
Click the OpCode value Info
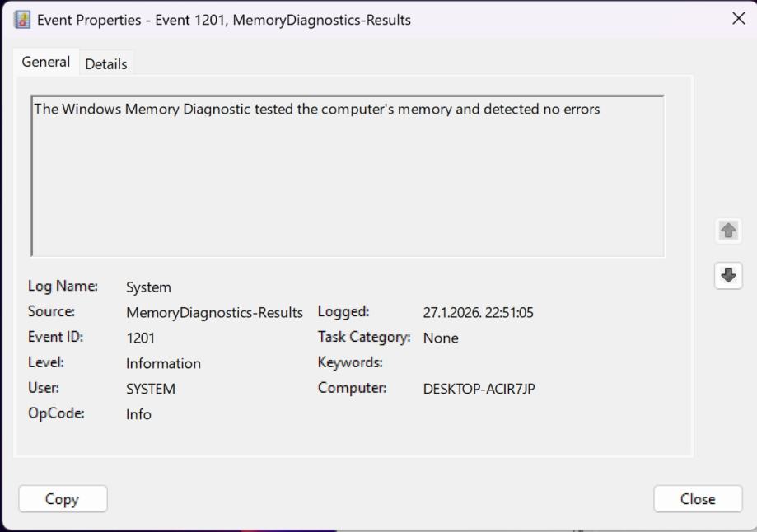[138, 414]
